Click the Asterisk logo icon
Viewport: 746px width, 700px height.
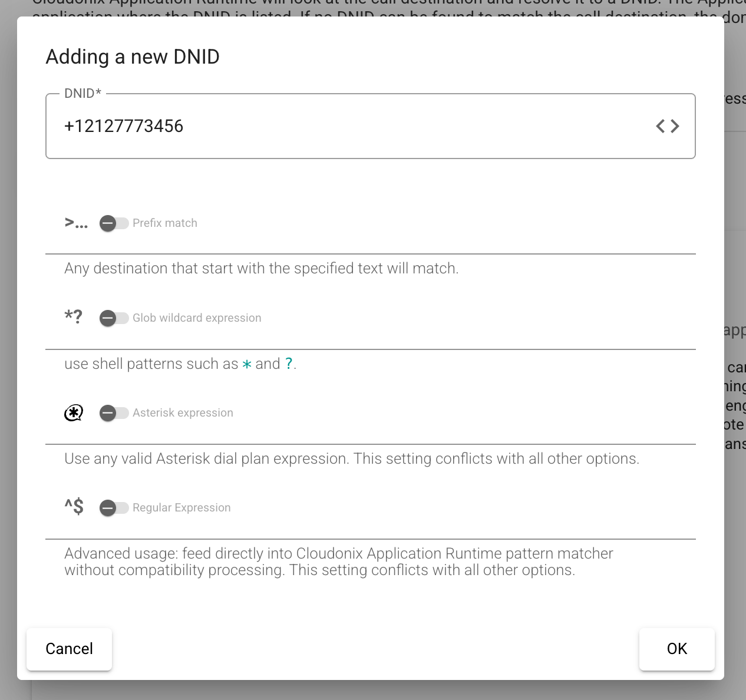[x=74, y=413]
